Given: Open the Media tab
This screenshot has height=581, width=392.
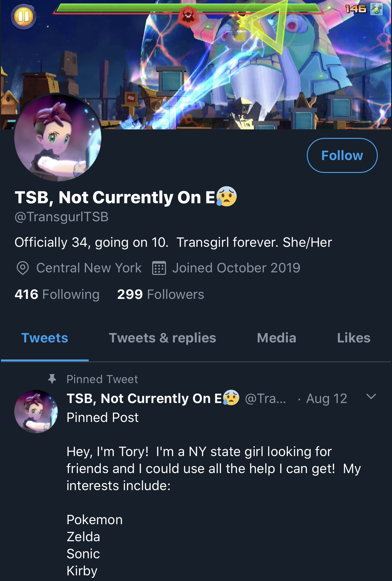Looking at the screenshot, I should (x=276, y=338).
